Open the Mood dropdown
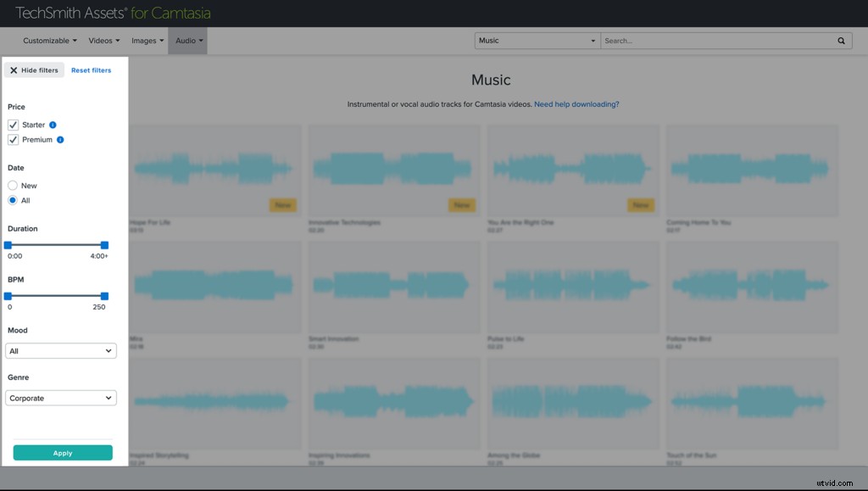The height and width of the screenshot is (491, 868). (60, 350)
